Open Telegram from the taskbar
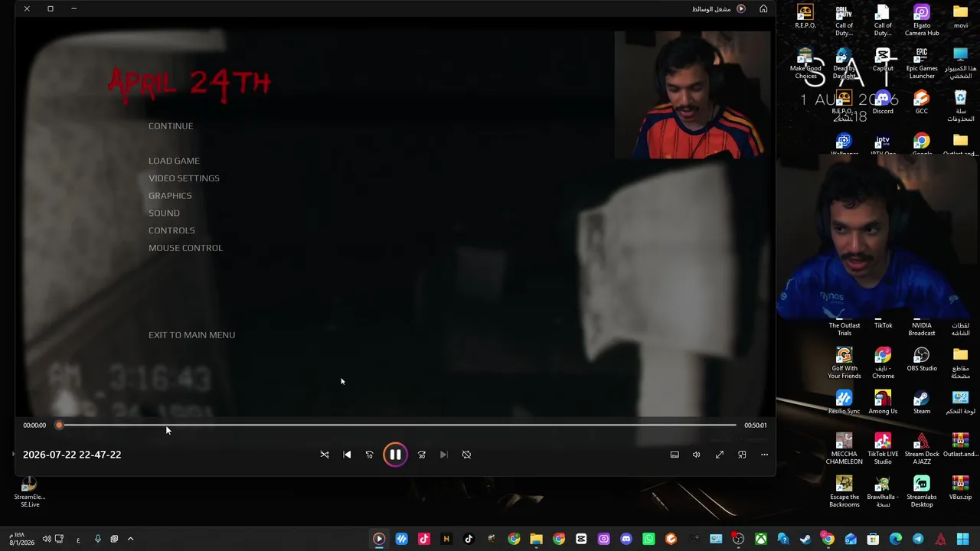Viewport: 980px width, 551px height. click(918, 539)
